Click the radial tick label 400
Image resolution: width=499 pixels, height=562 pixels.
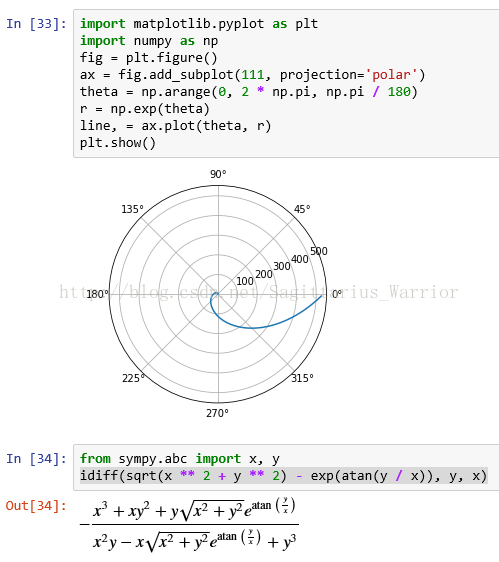(x=300, y=259)
